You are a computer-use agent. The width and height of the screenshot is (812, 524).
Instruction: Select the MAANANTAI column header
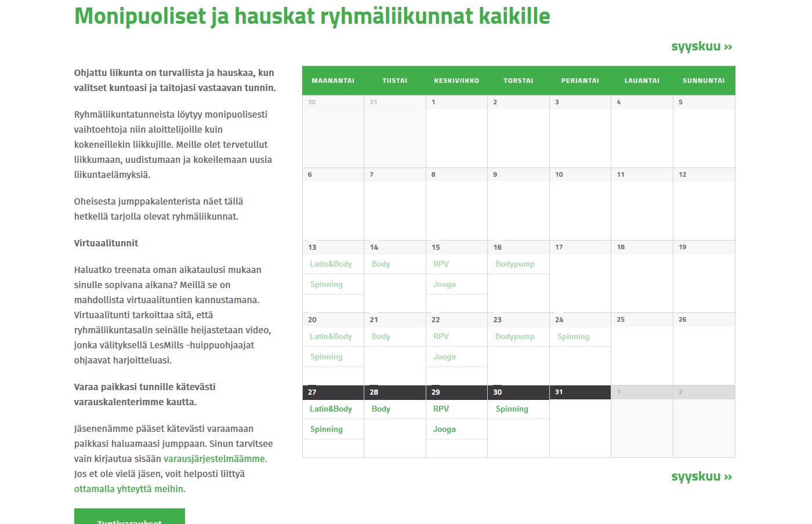(x=333, y=81)
